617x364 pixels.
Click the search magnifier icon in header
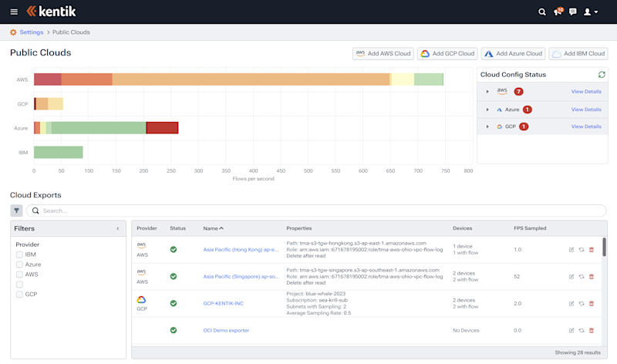coord(542,12)
